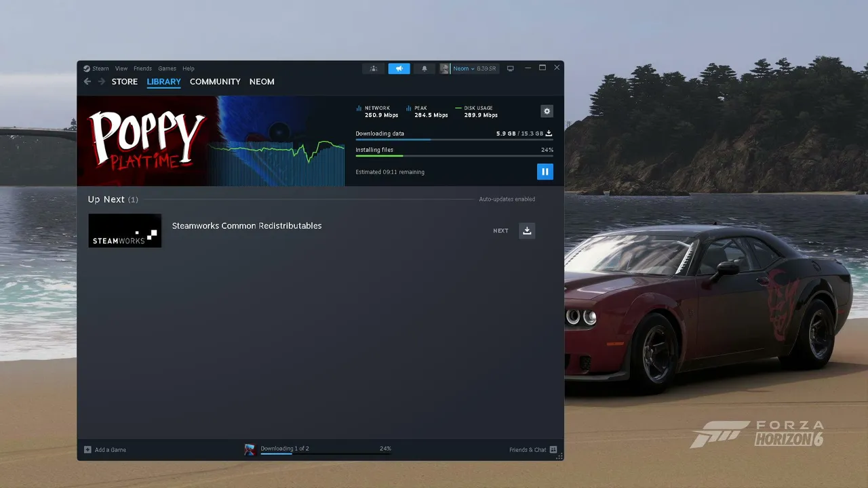Open the Friends menu
Screen dimensions: 868x488
(142, 68)
